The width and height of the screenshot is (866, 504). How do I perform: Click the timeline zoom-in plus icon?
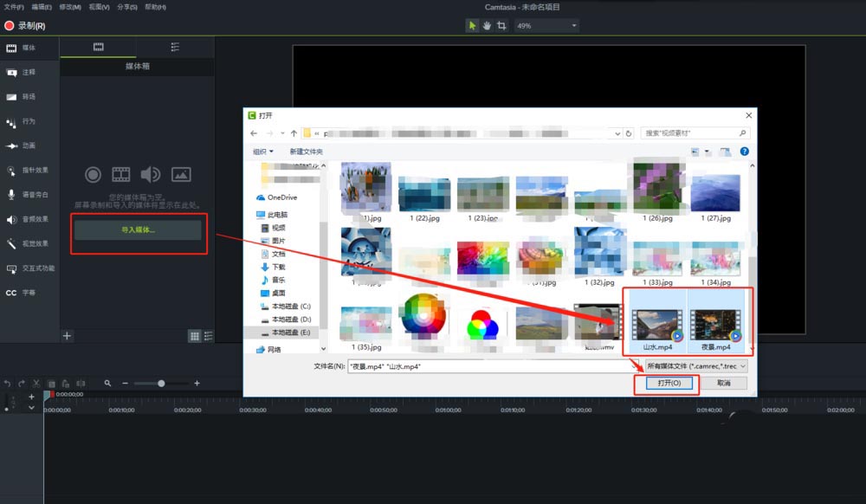click(197, 383)
